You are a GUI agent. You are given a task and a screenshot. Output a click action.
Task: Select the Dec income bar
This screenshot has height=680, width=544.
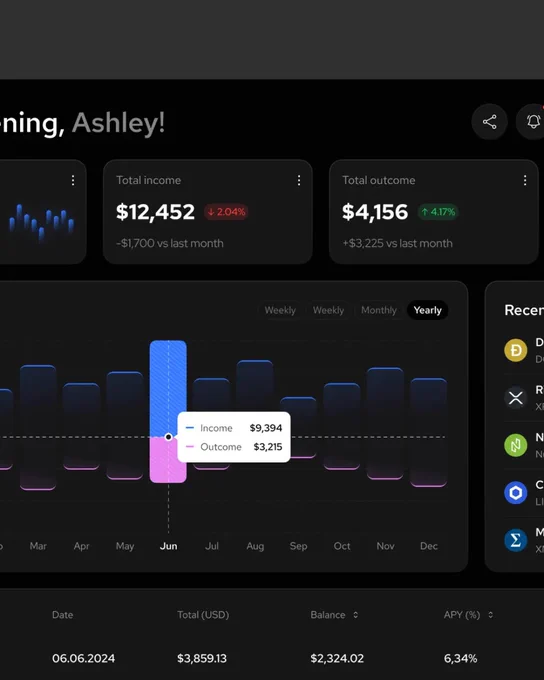click(429, 407)
